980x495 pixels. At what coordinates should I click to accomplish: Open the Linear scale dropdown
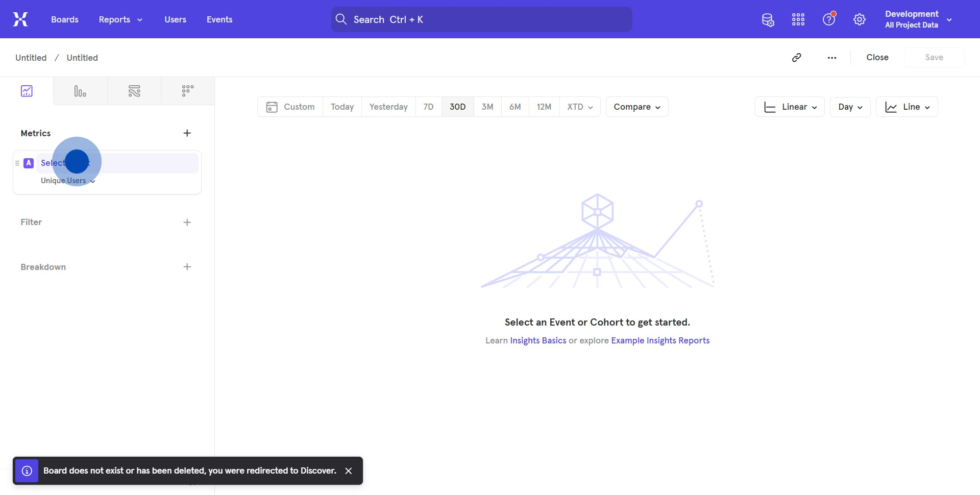(x=790, y=107)
